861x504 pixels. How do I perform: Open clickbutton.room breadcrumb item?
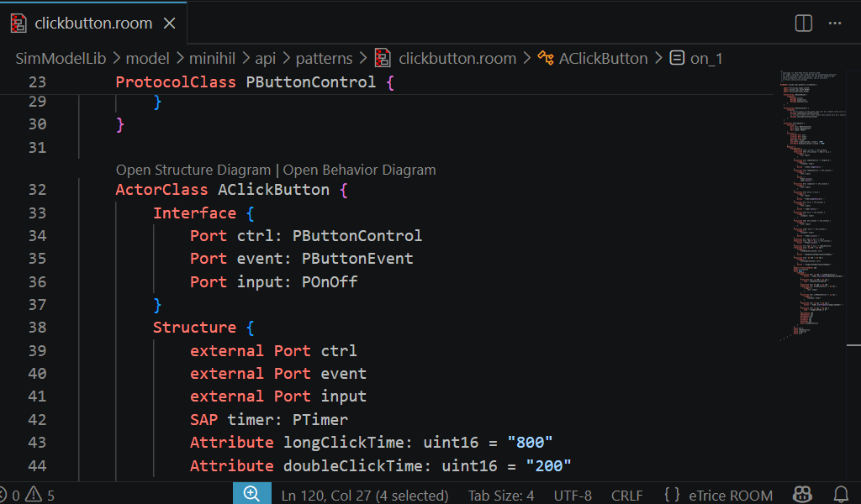coord(457,58)
